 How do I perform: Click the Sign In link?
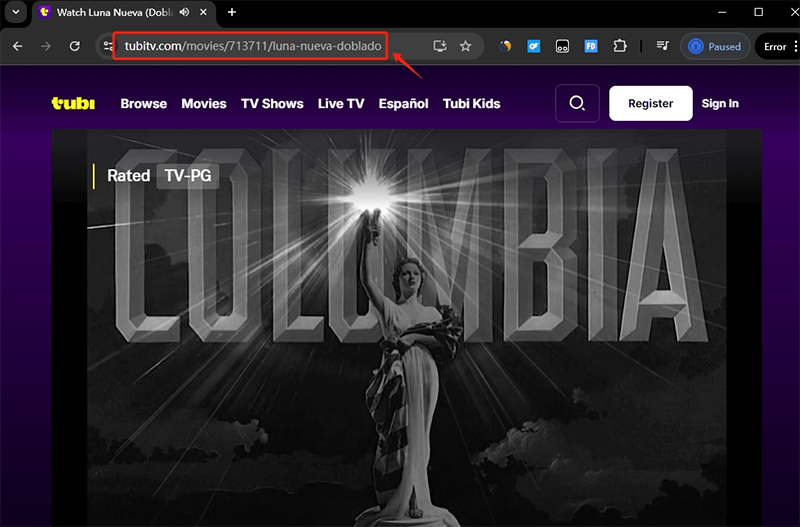coord(720,103)
